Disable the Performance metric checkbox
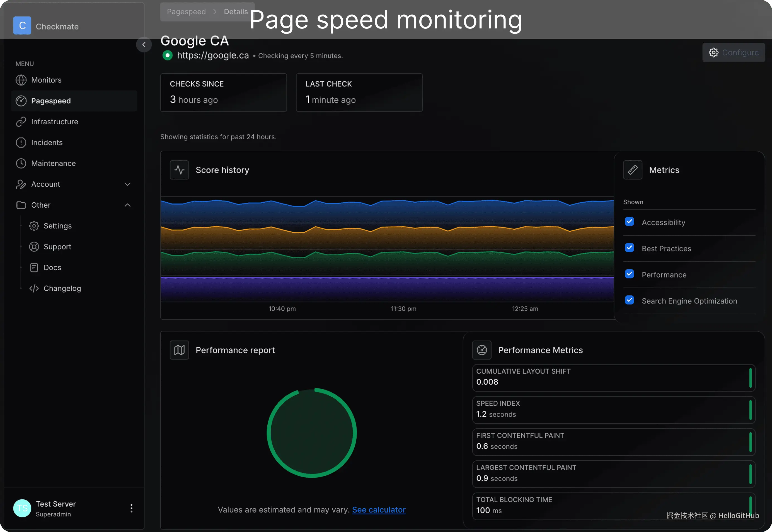The height and width of the screenshot is (532, 772). [x=629, y=274]
